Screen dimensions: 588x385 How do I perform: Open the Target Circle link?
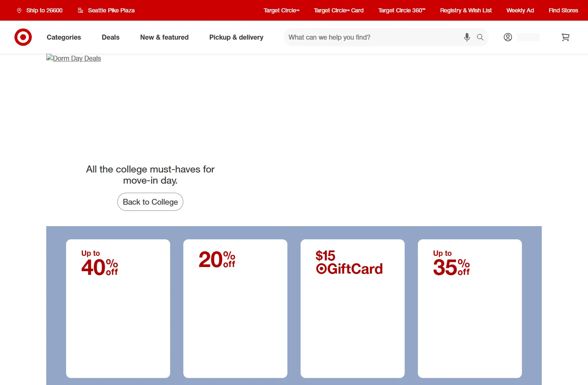[282, 10]
